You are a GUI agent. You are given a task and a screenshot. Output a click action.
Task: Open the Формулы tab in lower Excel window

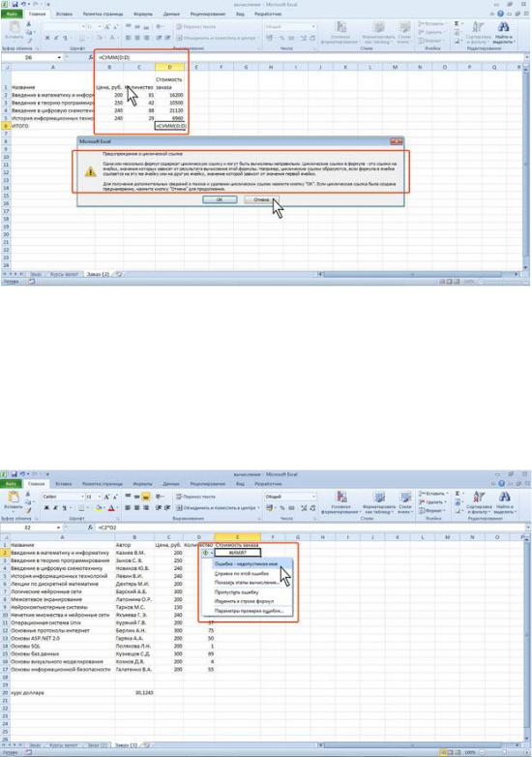(x=143, y=483)
